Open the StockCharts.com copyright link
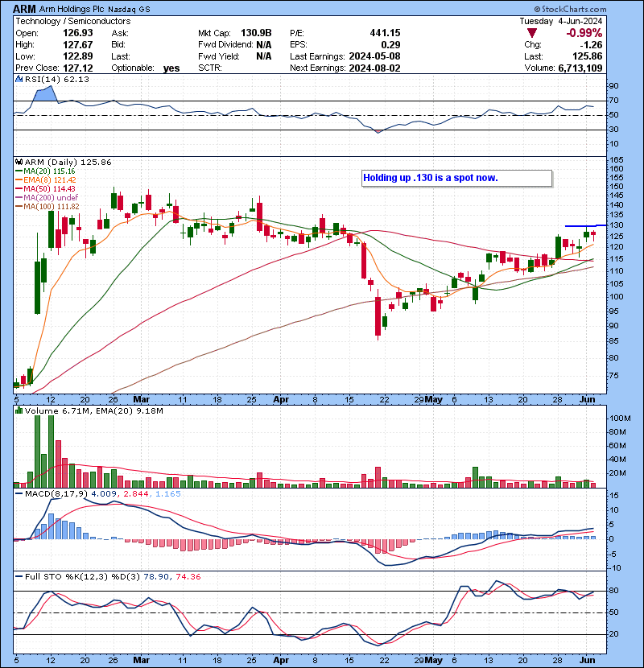The image size is (644, 668). 570,9
